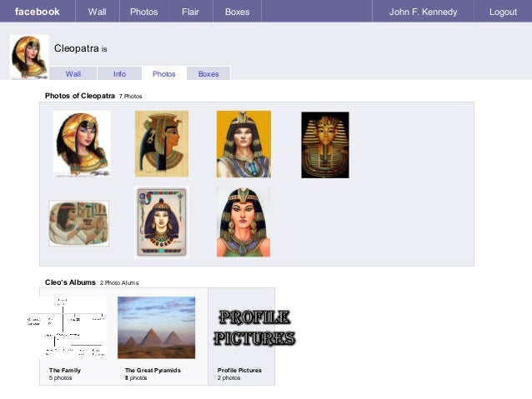Click the 2 Photo Albums count text

(119, 282)
